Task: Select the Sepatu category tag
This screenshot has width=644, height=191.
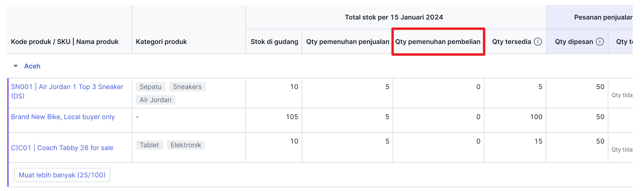Action: (150, 87)
